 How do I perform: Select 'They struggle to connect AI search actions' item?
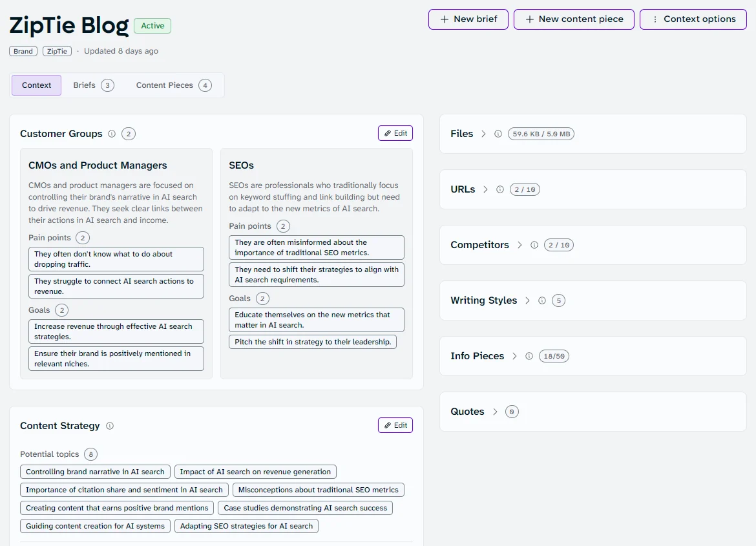(116, 286)
